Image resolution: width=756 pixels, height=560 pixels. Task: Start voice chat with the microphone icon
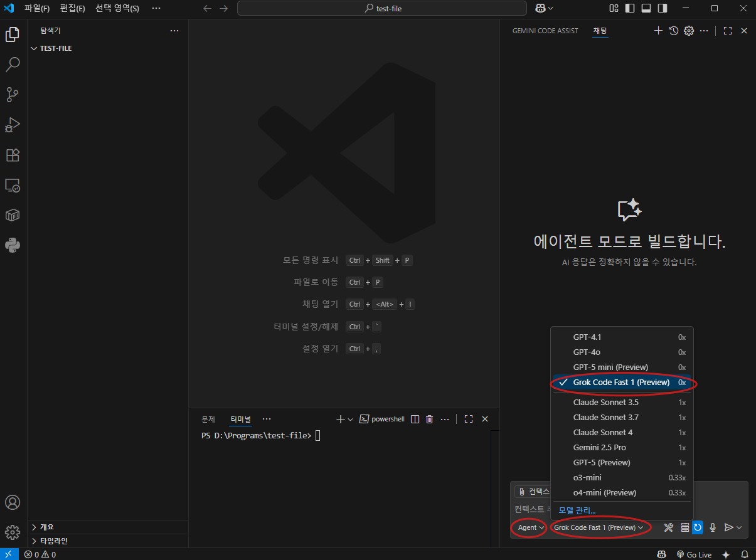[x=713, y=527]
